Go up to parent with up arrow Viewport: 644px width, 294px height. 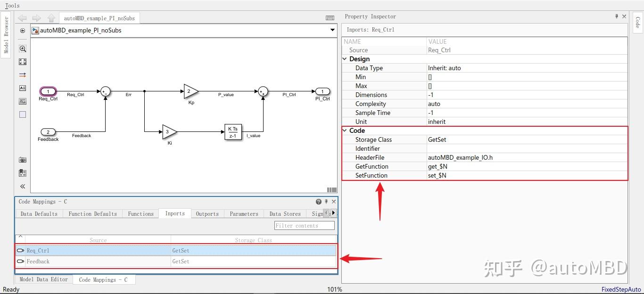(51, 18)
